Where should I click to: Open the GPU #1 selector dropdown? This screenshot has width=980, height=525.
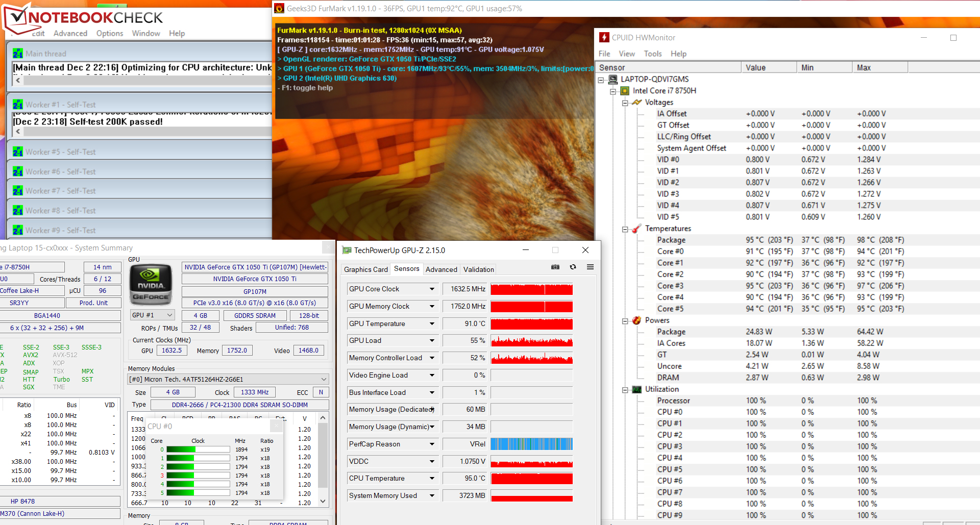coord(153,315)
